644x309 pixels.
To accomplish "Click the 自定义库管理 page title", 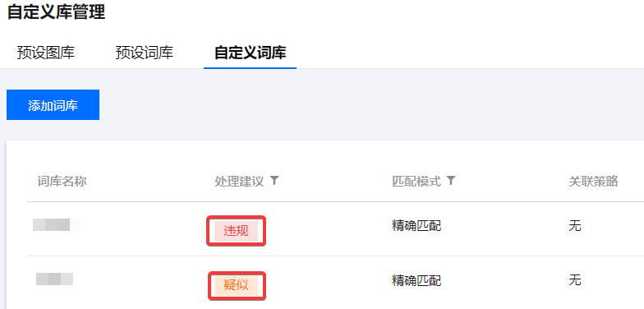I will pos(56,12).
